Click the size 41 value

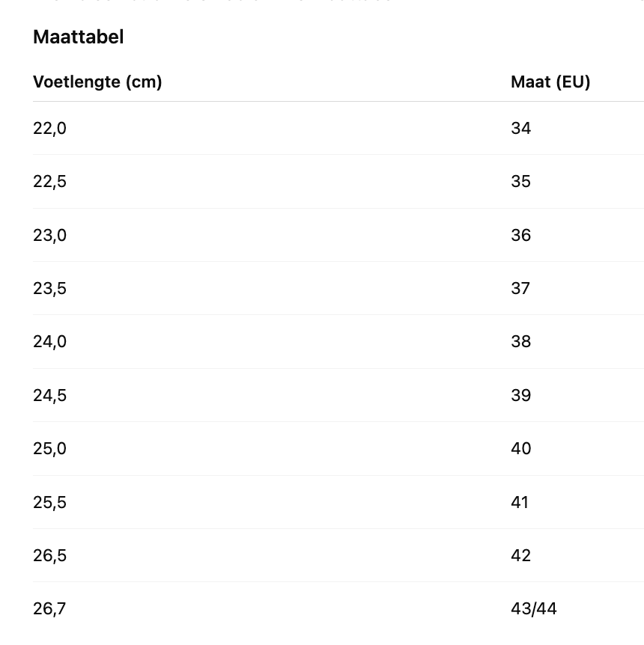520,502
